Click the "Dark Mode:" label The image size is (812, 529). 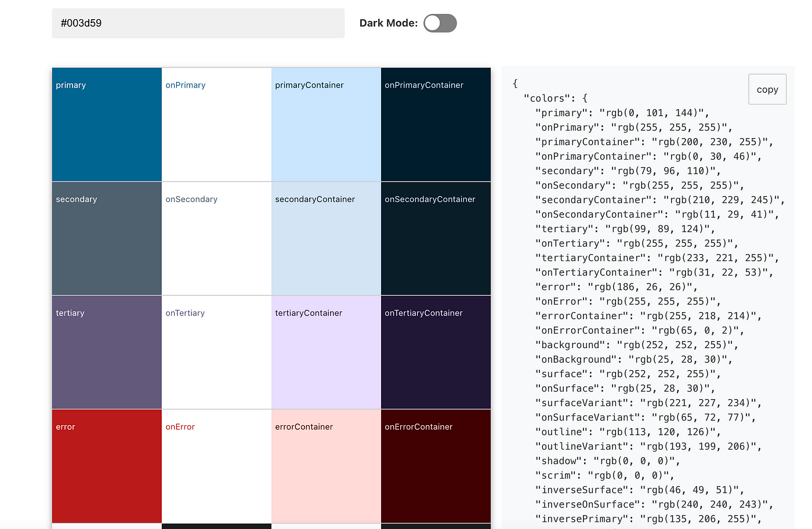coord(389,23)
